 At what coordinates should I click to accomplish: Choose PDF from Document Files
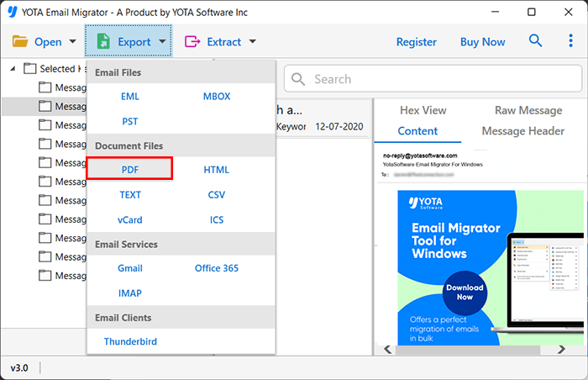(129, 169)
